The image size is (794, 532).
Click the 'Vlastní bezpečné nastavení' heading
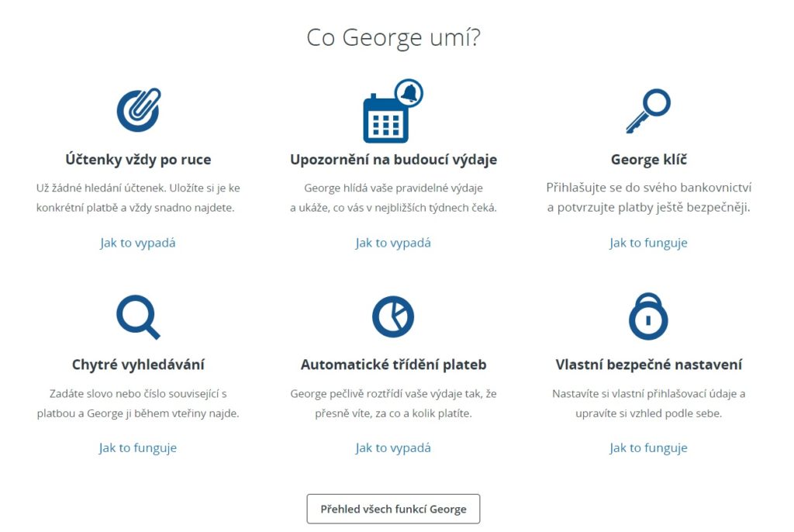point(648,364)
